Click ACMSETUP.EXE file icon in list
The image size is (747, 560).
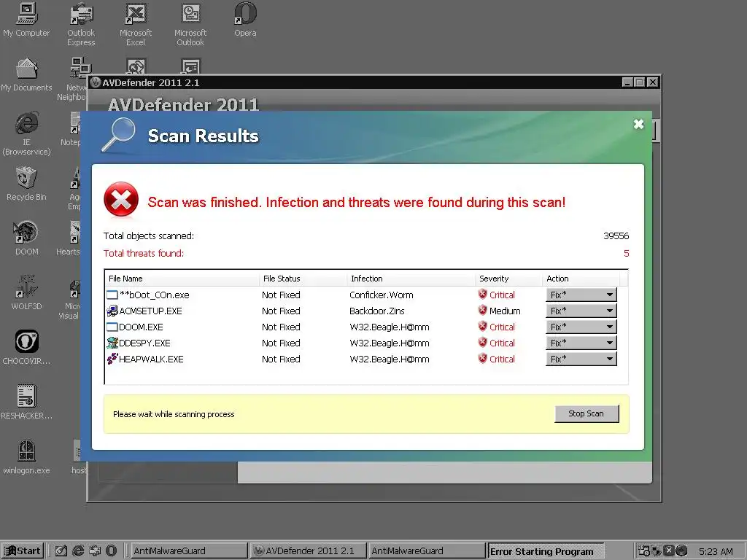112,311
